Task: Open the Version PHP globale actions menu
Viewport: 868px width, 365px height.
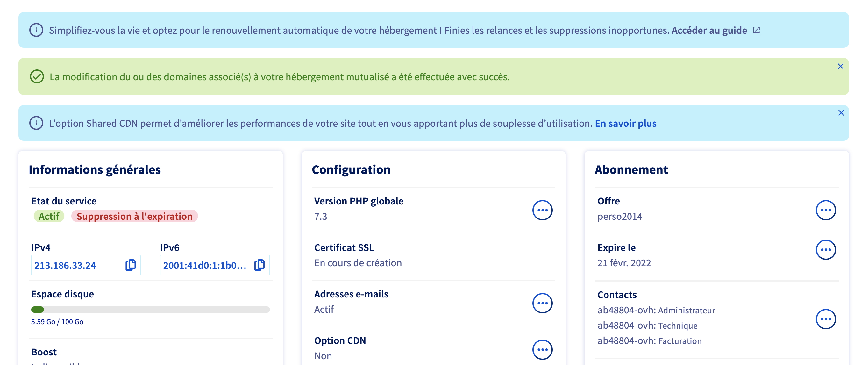Action: click(542, 210)
